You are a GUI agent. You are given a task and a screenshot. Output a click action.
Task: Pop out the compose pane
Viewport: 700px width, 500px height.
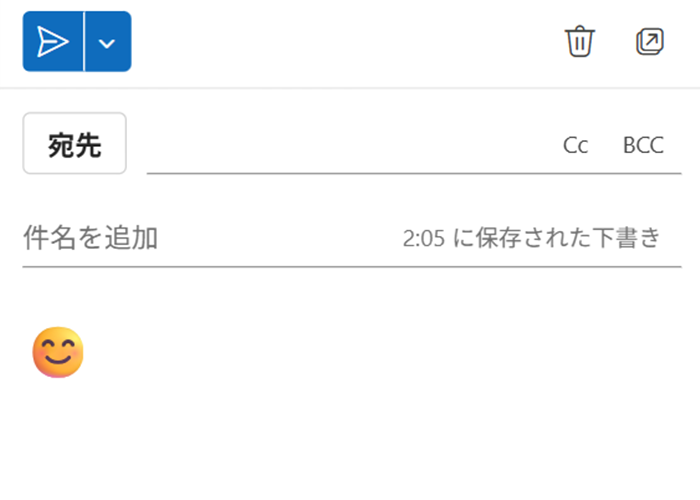click(650, 42)
